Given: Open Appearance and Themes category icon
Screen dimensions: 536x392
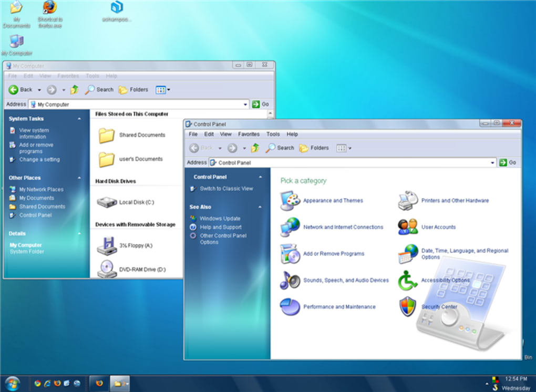Looking at the screenshot, I should coord(290,201).
